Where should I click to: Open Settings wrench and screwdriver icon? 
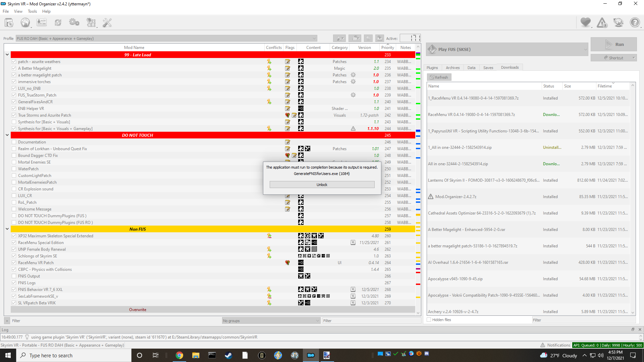tap(107, 23)
